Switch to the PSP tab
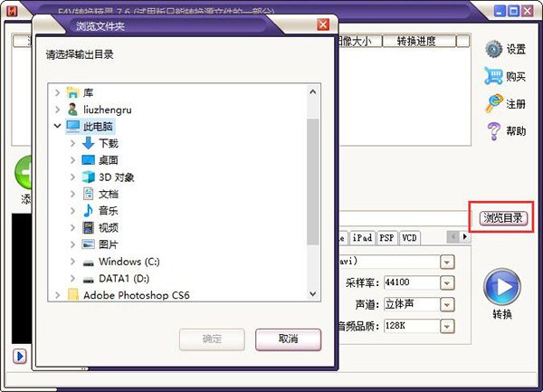 (386, 238)
